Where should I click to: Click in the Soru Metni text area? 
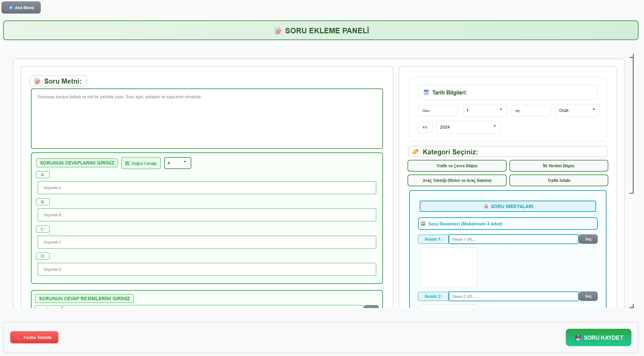[x=207, y=119]
